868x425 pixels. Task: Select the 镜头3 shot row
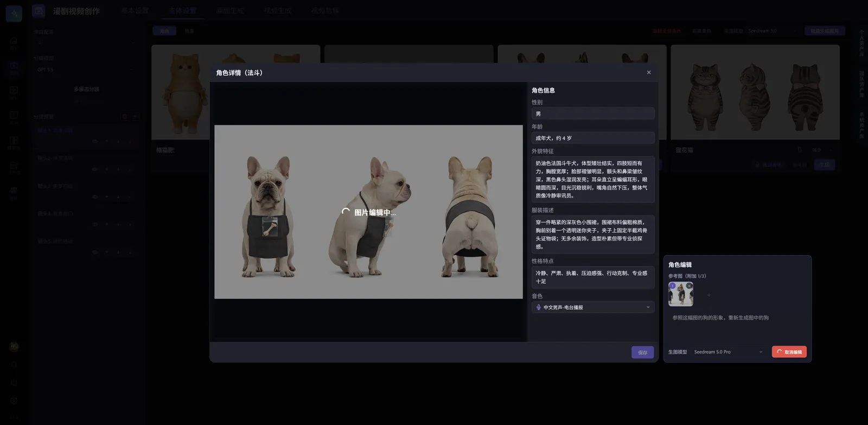(86, 191)
